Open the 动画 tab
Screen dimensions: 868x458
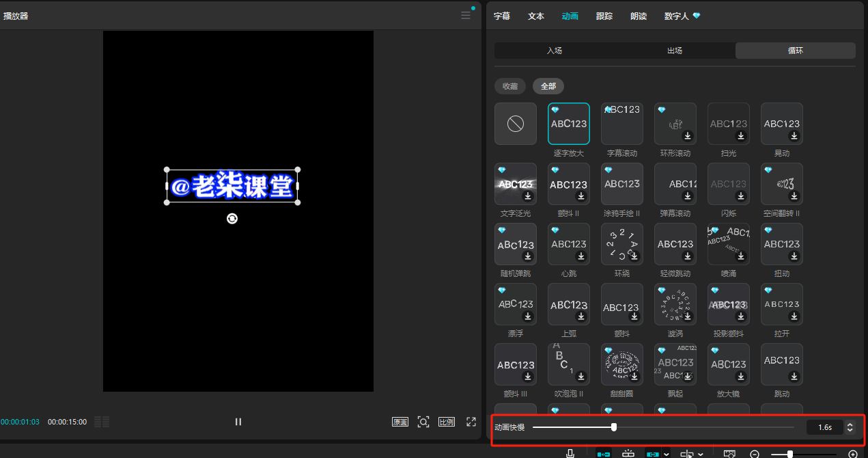pos(570,16)
